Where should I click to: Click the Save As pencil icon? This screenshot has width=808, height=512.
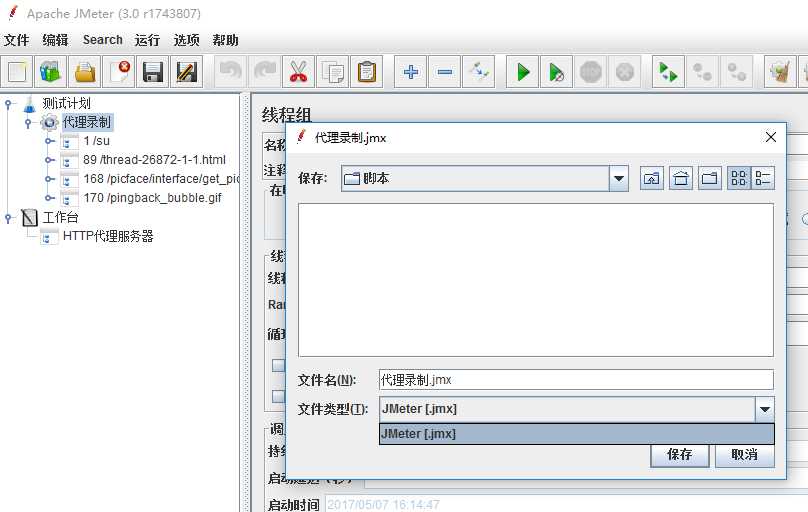click(x=187, y=72)
